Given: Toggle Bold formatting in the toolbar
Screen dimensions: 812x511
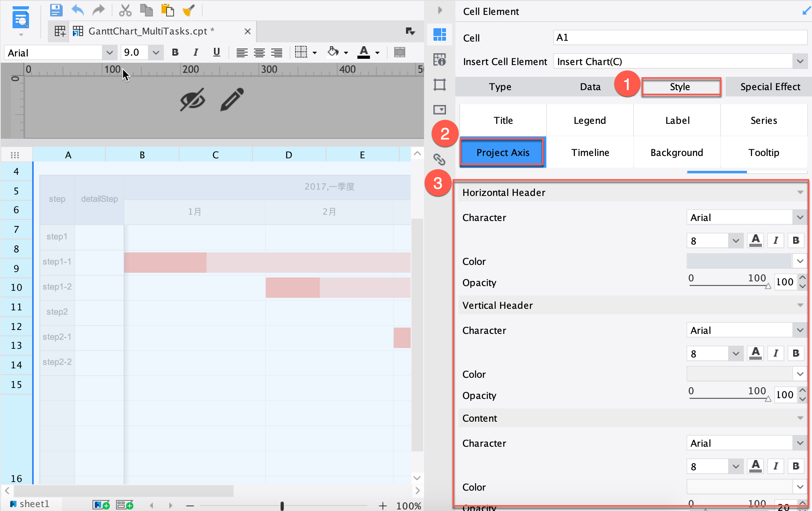Looking at the screenshot, I should coord(175,52).
